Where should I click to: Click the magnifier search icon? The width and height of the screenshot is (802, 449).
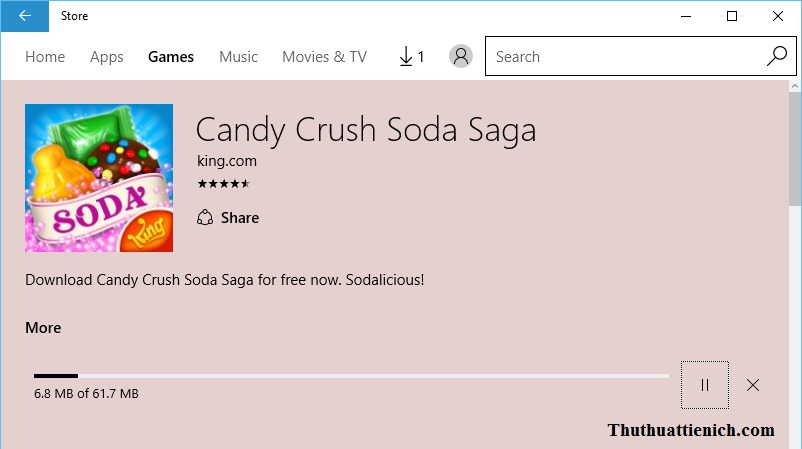776,57
